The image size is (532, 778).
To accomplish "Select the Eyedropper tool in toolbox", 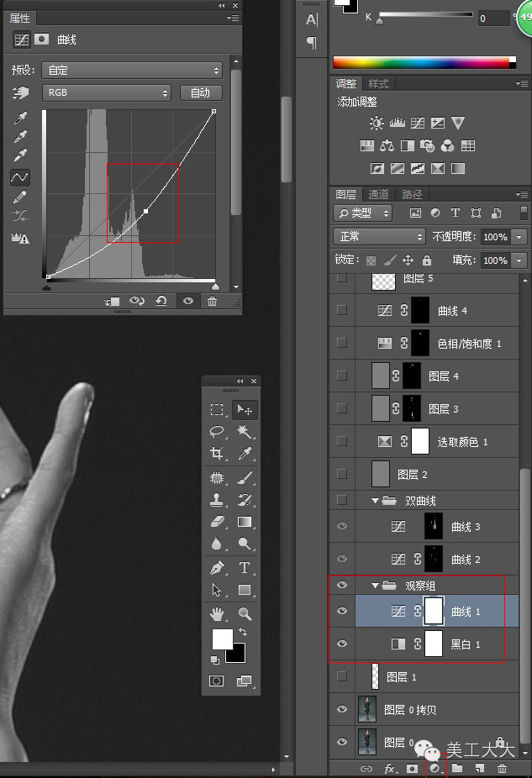I will point(245,453).
